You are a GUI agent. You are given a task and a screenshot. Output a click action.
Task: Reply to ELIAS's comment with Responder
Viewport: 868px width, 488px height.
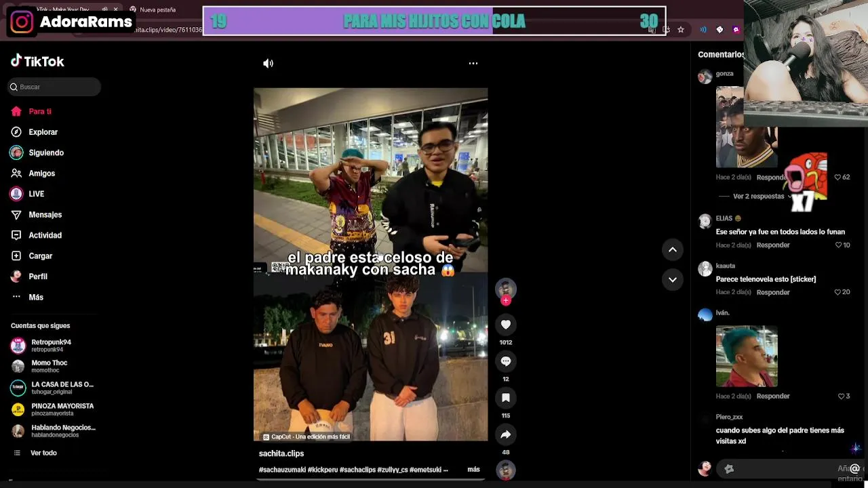pos(773,245)
